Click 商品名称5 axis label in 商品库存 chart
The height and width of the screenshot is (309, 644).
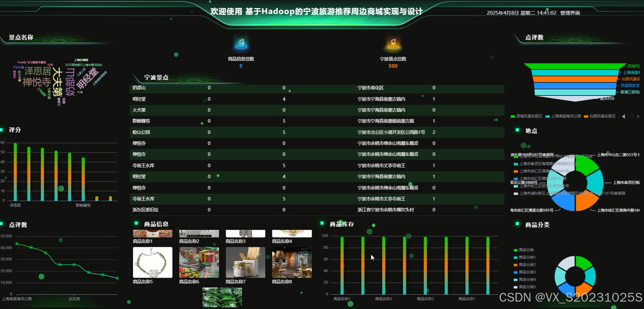[425, 299]
